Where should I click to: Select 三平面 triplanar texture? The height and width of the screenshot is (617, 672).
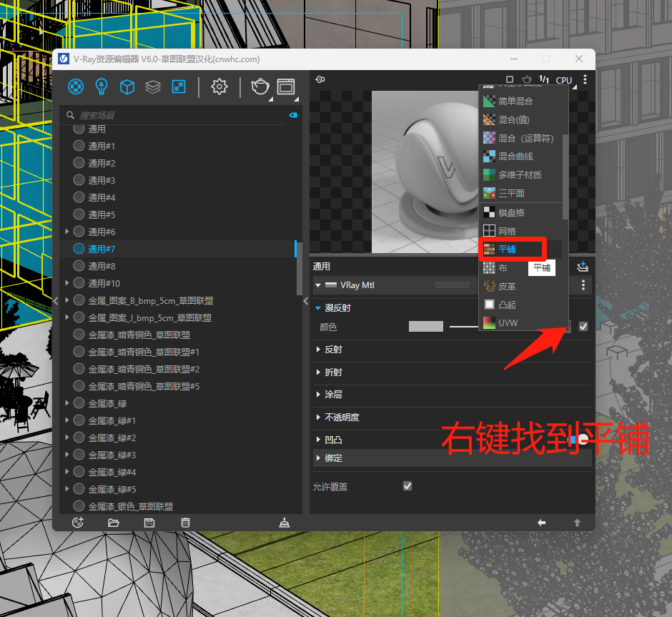point(522,193)
